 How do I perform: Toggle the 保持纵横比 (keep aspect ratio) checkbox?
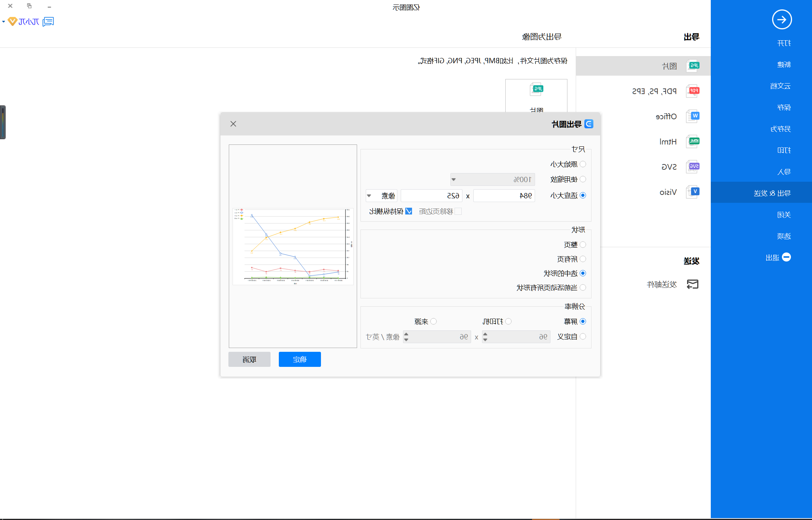click(409, 211)
